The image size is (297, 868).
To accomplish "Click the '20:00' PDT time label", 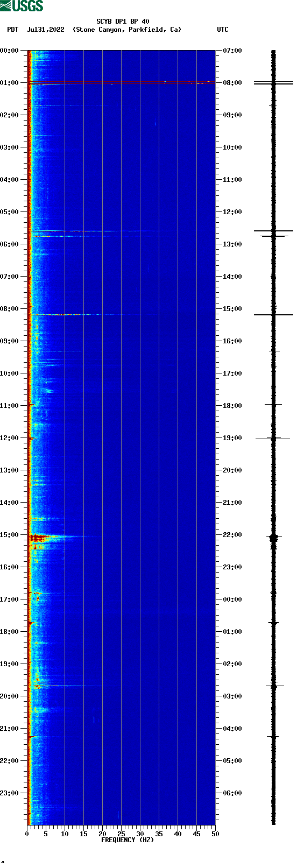I will tap(10, 696).
